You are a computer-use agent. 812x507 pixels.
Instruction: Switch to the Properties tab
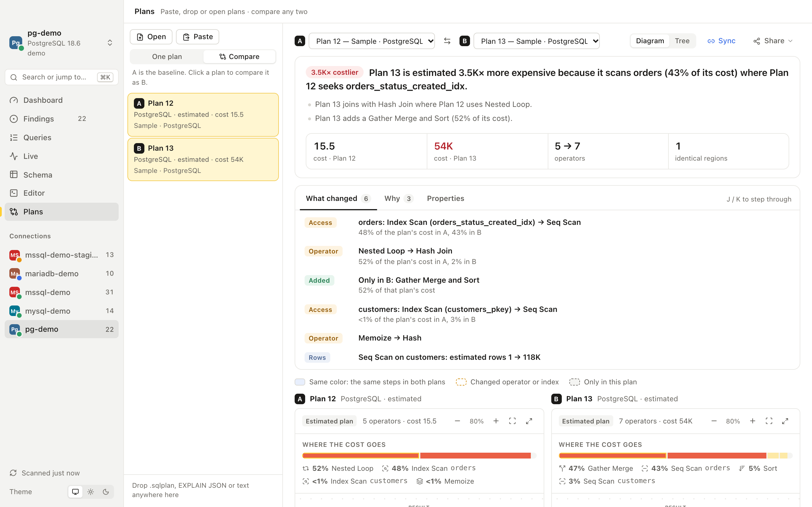point(445,199)
